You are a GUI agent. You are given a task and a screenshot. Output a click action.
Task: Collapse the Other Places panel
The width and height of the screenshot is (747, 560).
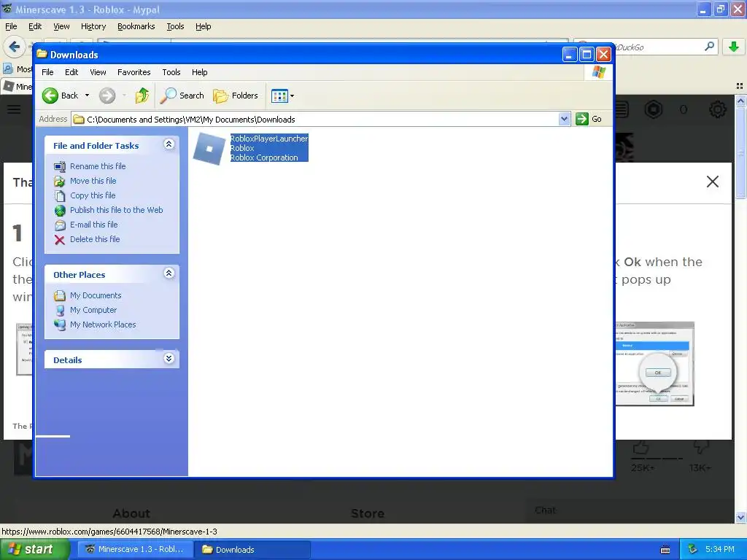(x=169, y=273)
